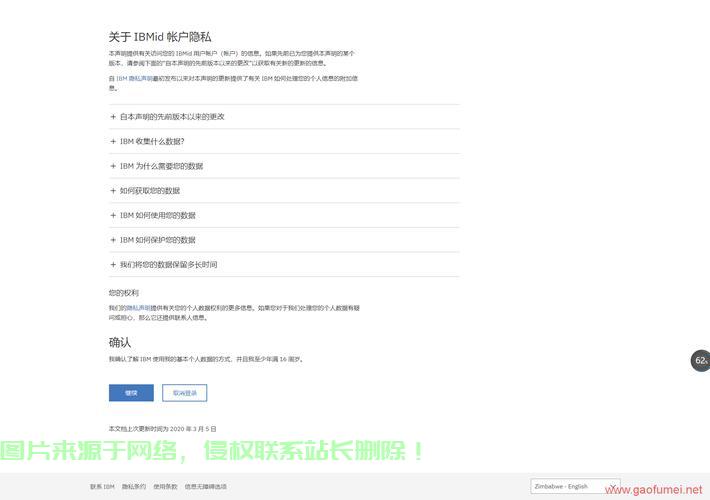Screen dimensions: 710x500
Task: Open the 使用条款 footer link
Action: click(165, 486)
